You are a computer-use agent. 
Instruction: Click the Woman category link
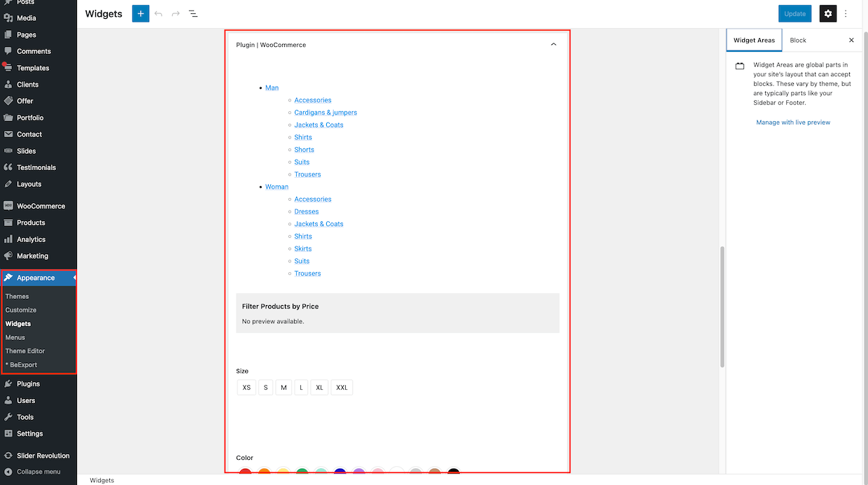pos(276,187)
